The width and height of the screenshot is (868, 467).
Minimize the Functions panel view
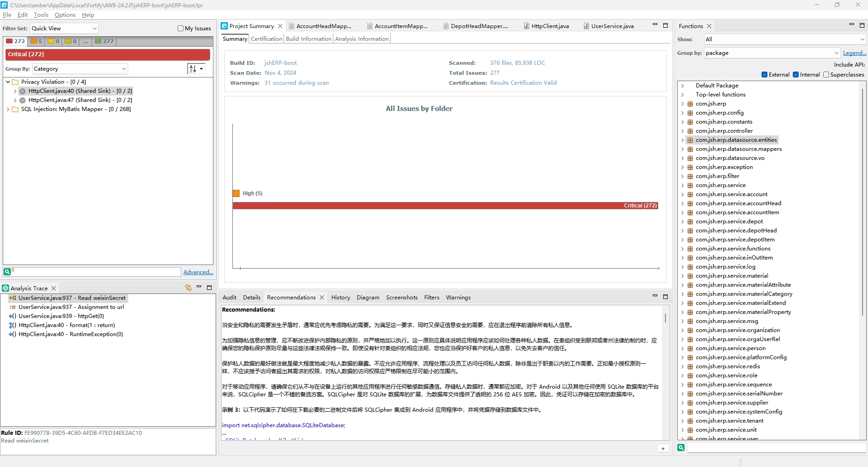pyautogui.click(x=851, y=25)
